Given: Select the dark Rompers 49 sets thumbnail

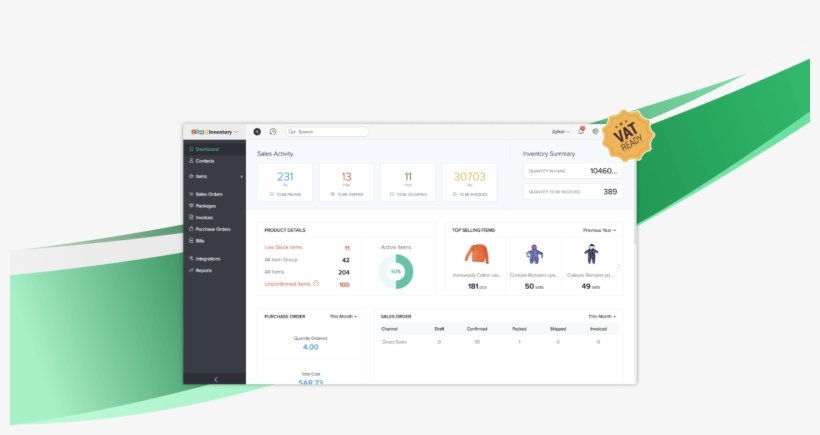Looking at the screenshot, I should (x=591, y=254).
